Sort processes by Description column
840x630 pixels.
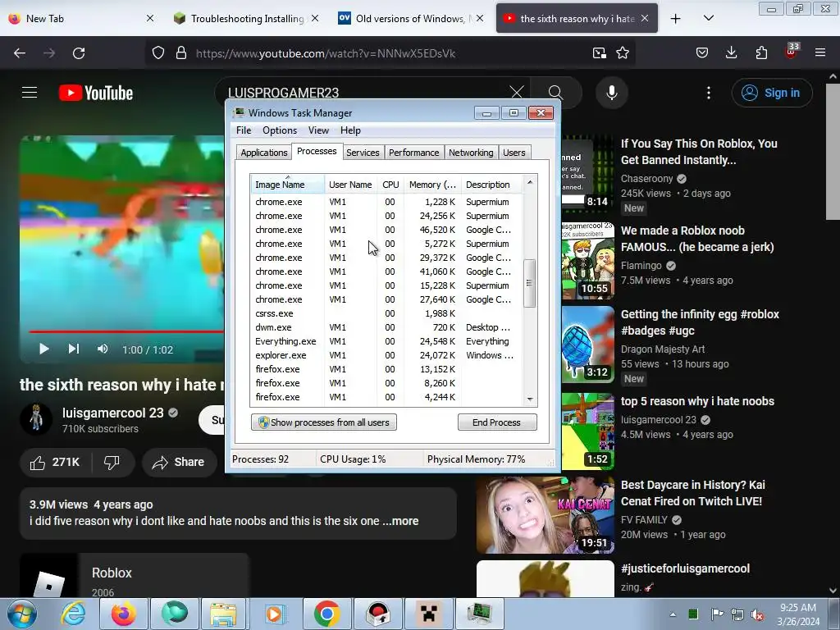click(x=491, y=185)
